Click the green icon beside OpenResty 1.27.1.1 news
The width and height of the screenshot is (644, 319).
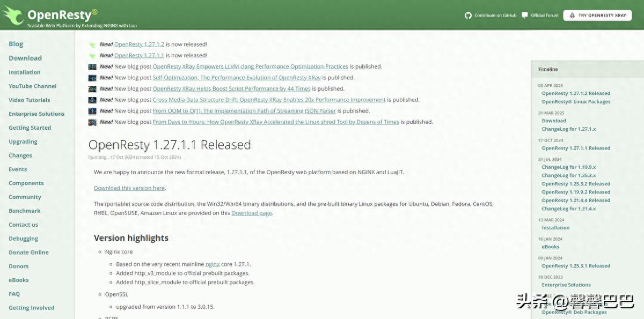point(93,56)
